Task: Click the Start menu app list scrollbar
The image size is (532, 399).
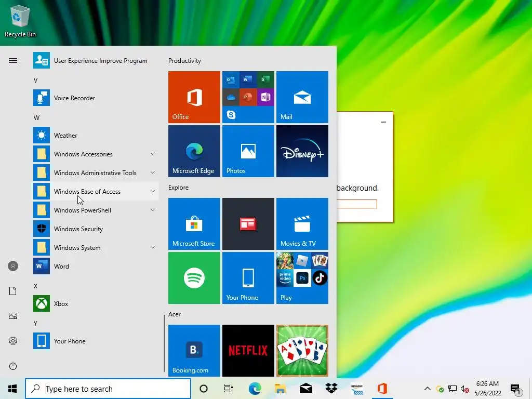Action: (164, 343)
